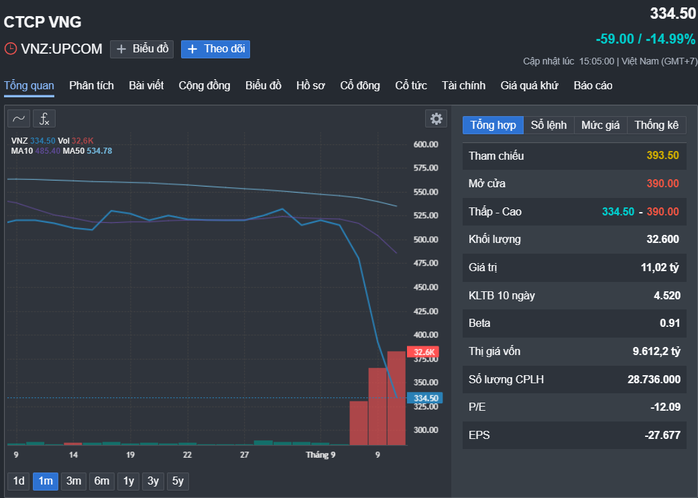Click Khối lượng value 32.600

coord(662,239)
